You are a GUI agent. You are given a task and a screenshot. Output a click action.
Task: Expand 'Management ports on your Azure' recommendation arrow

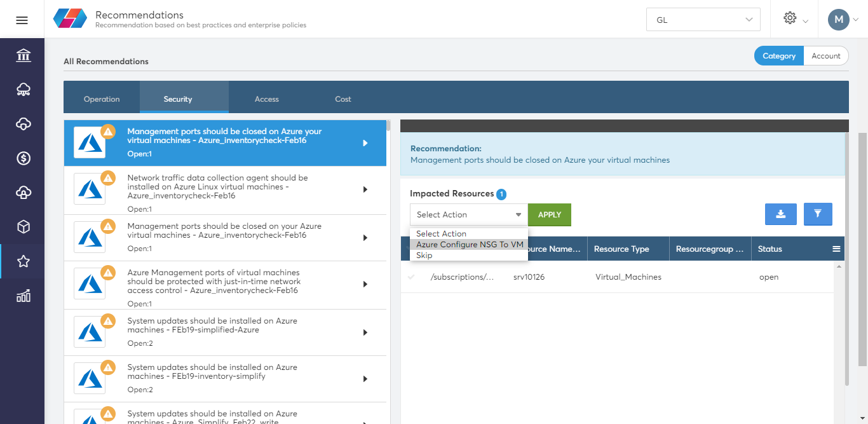[x=365, y=238]
